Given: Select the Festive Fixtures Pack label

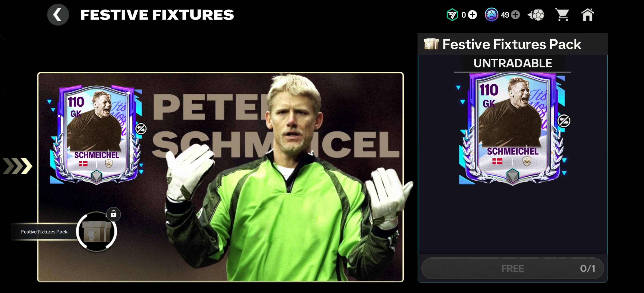Looking at the screenshot, I should tap(44, 232).
